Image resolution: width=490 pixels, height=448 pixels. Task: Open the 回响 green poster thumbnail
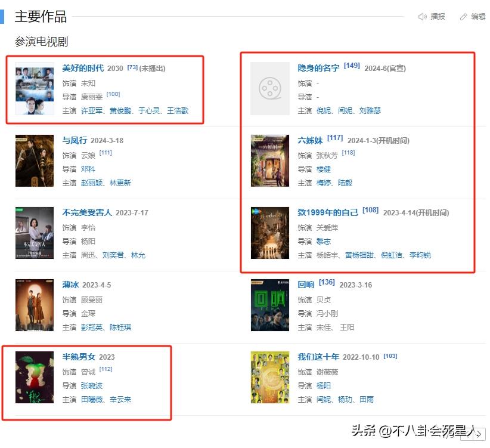270,305
